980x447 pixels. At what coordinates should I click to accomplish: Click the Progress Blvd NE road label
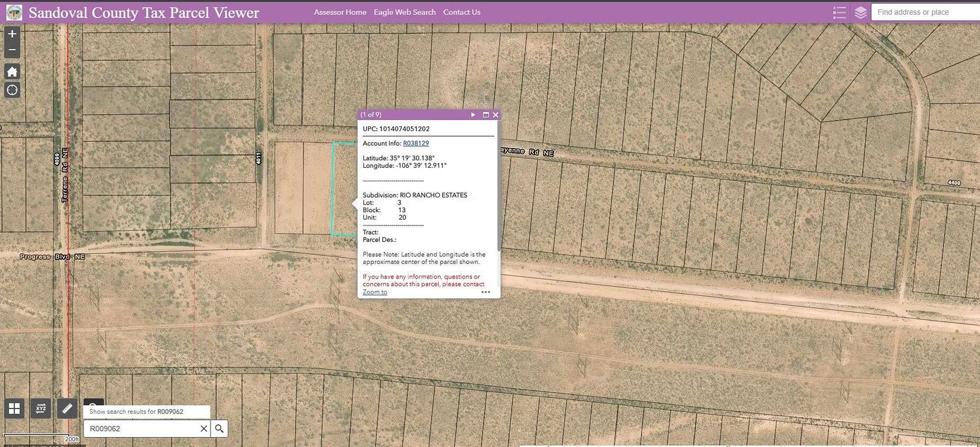click(x=52, y=256)
